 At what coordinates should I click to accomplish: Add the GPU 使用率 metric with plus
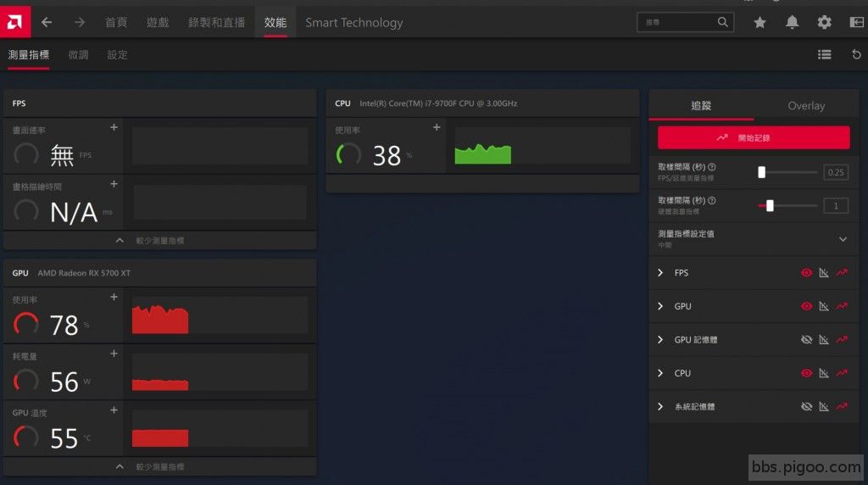[x=114, y=297]
